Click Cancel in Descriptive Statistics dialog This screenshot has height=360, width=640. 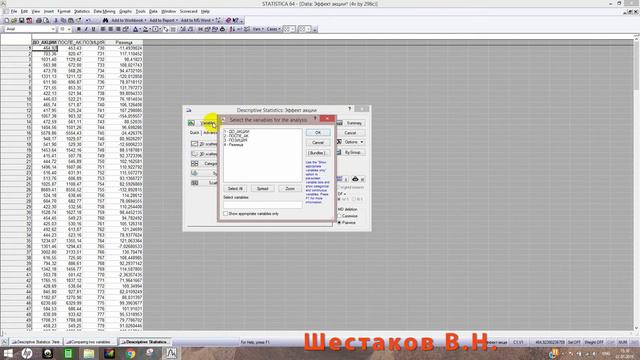(350, 133)
